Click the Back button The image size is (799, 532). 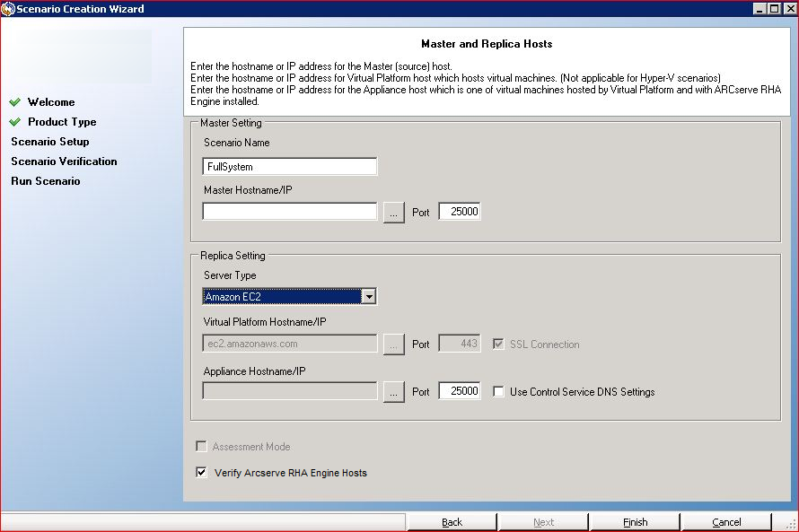[452, 522]
